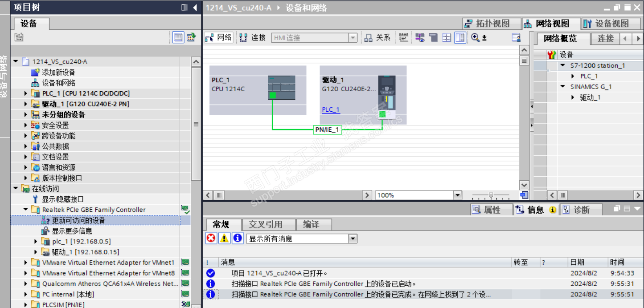Click the zoom slider in network view
Screen dimensions: 644x308
click(491, 195)
